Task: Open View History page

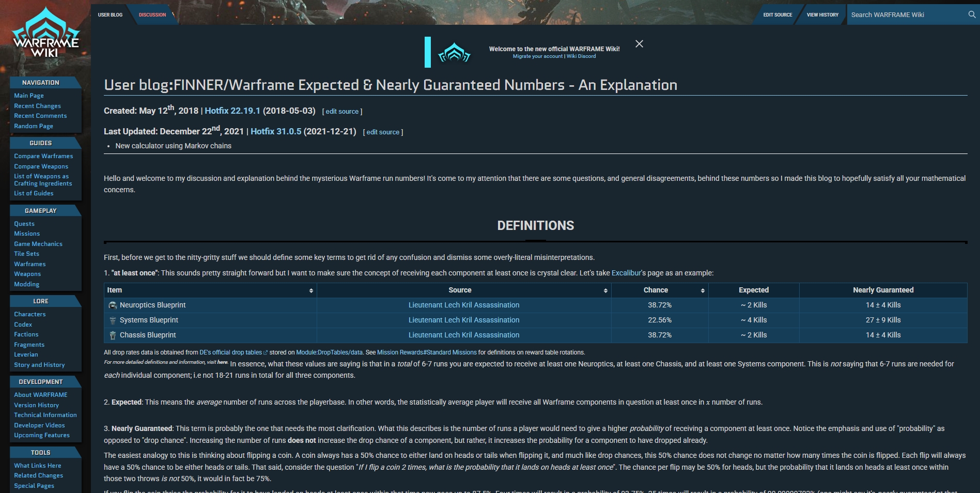Action: click(822, 14)
